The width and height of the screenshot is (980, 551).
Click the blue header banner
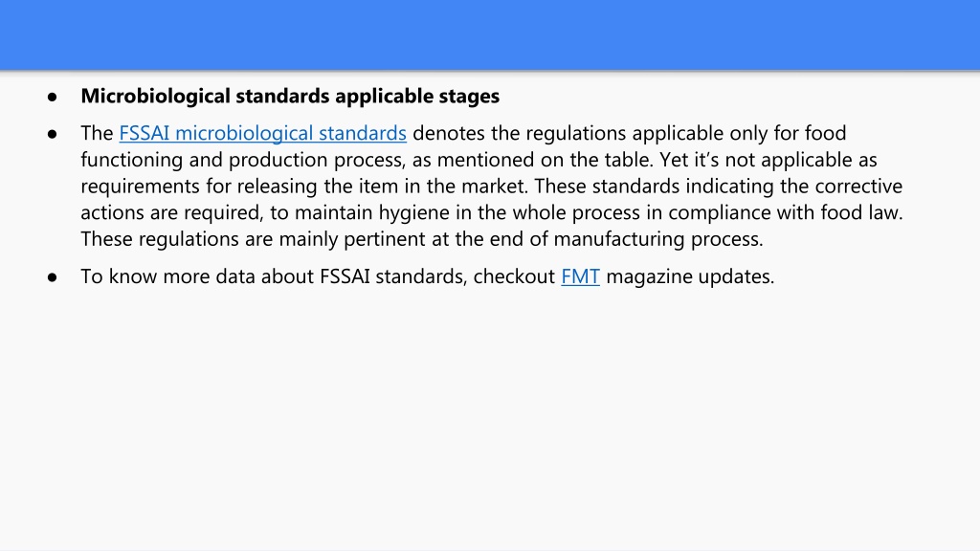tap(490, 34)
